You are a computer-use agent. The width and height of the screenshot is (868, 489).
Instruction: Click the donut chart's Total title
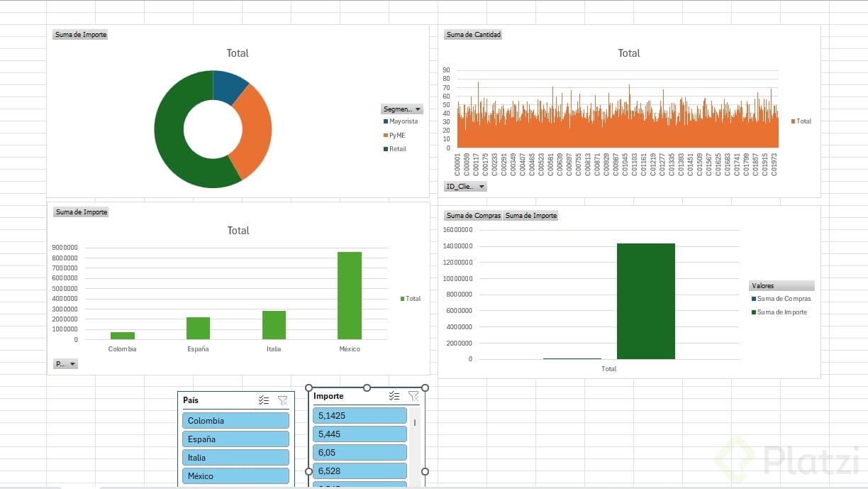pos(238,53)
